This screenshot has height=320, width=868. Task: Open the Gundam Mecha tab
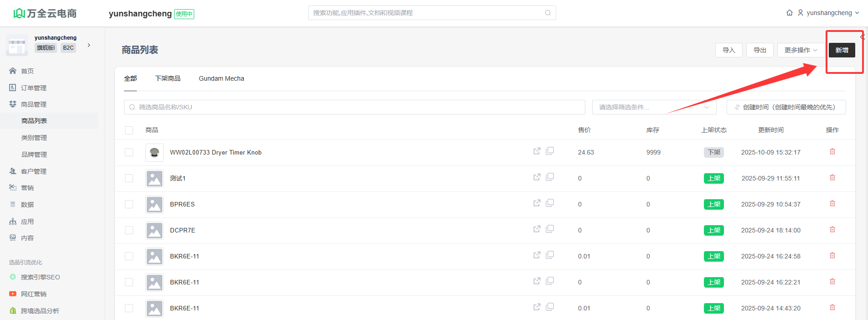(x=221, y=78)
